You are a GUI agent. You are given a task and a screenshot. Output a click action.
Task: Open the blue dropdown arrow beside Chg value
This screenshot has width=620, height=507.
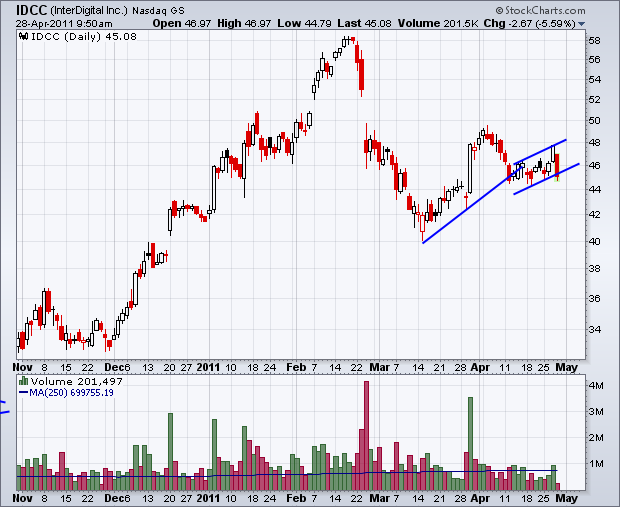581,24
